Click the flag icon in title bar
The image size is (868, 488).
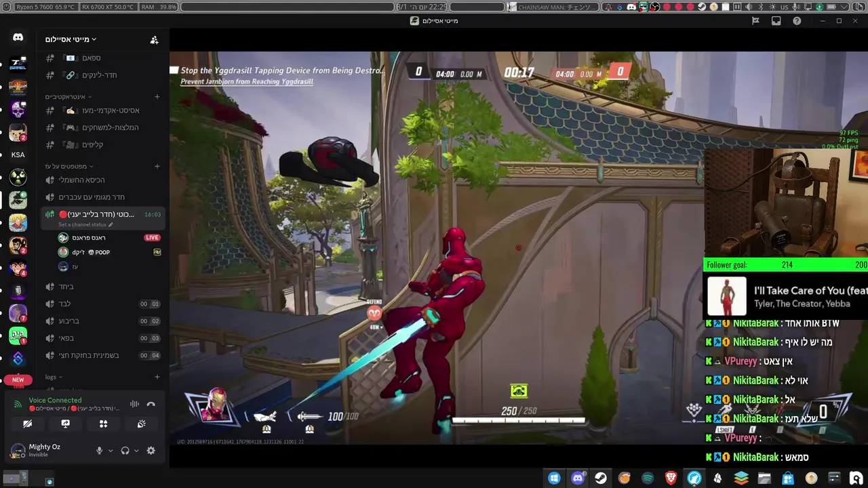pyautogui.click(x=755, y=21)
